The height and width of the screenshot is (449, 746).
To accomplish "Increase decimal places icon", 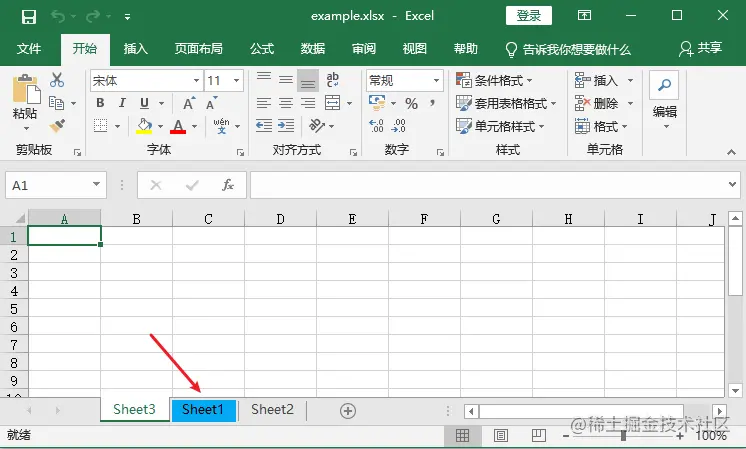I will pyautogui.click(x=376, y=126).
